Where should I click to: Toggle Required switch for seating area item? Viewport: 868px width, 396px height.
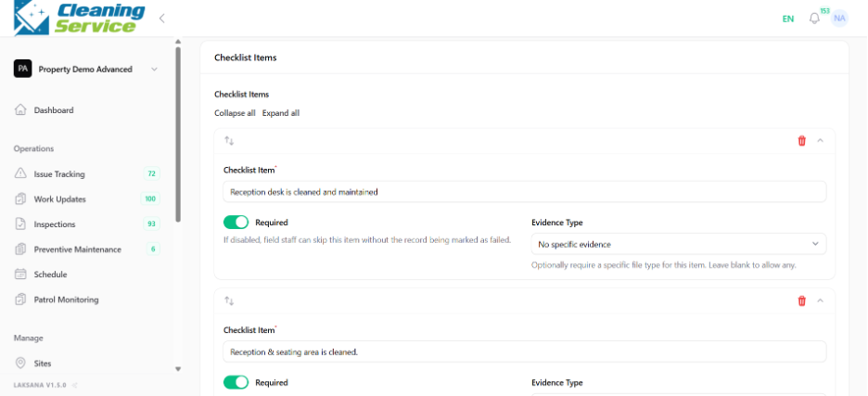pos(236,383)
